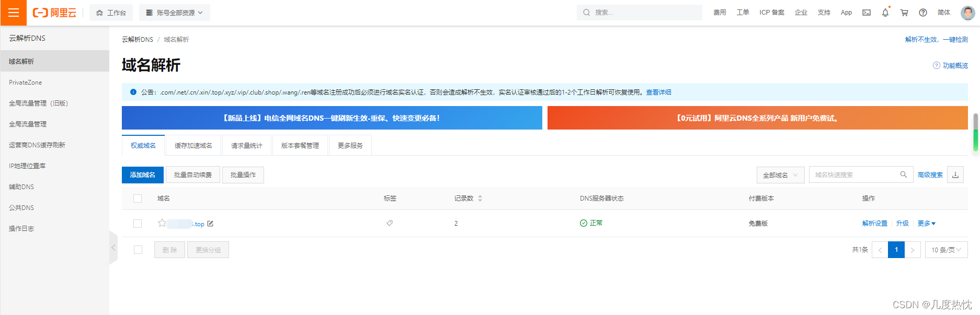Viewport: 980px width, 315px height.
Task: Switch to 缓存加速域名 tab
Action: pyautogui.click(x=193, y=145)
